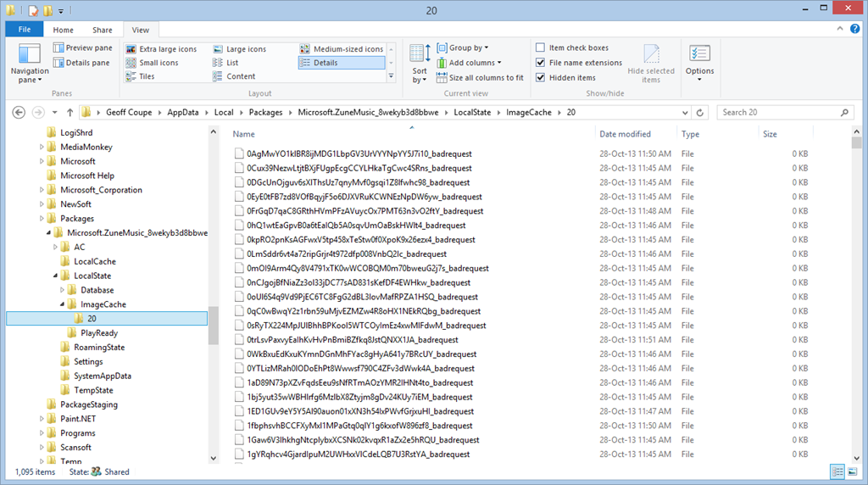Click the Preview pane button
Image resolution: width=868 pixels, height=485 pixels.
(x=82, y=48)
